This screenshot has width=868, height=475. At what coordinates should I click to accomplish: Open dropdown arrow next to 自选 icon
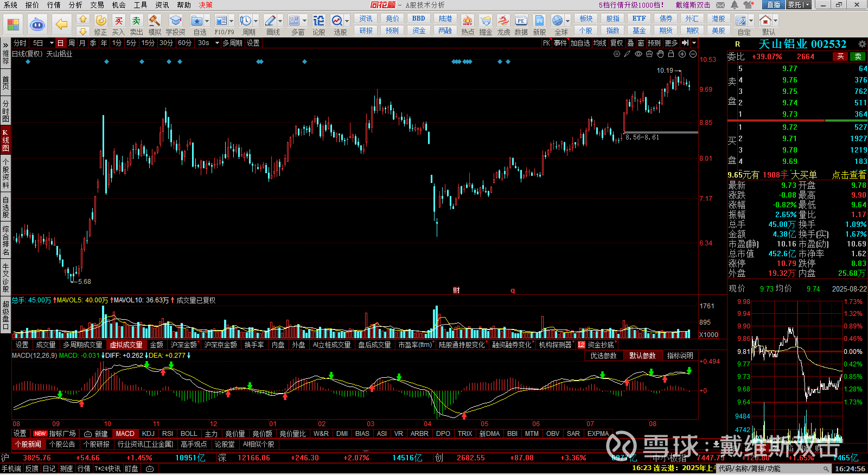coord(207,21)
